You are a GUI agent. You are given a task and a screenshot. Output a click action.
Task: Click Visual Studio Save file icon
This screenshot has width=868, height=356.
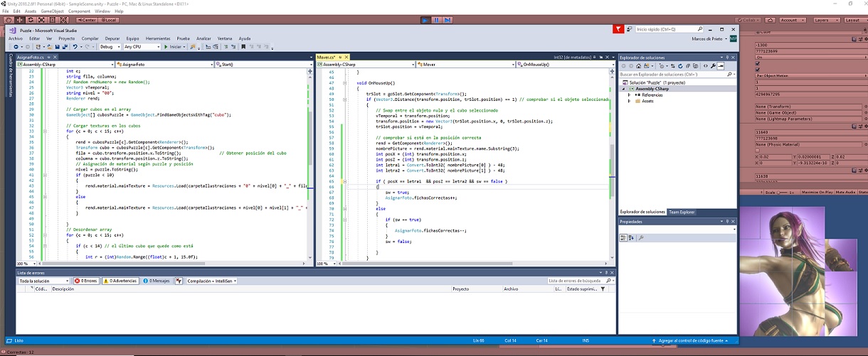tap(58, 47)
